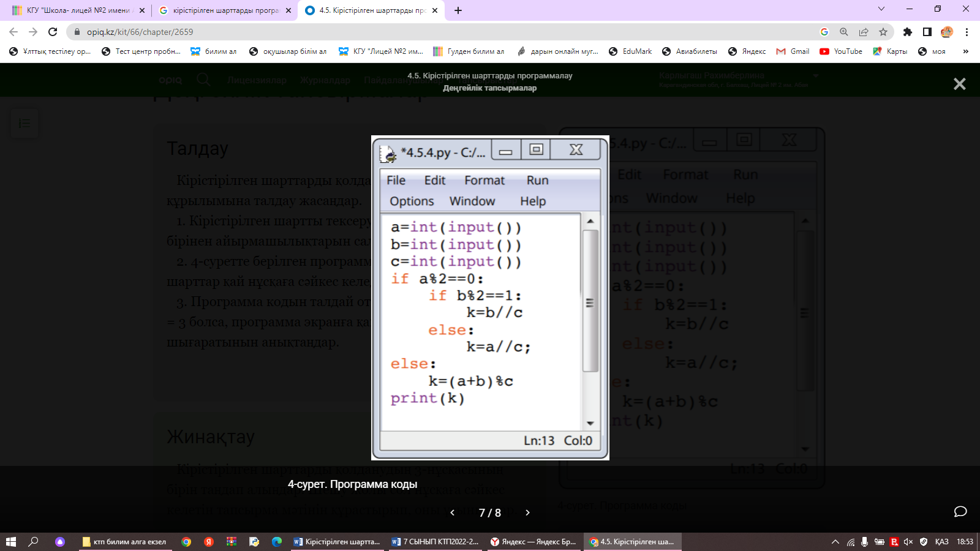
Task: Close the image lightbox overlay
Action: 959,84
